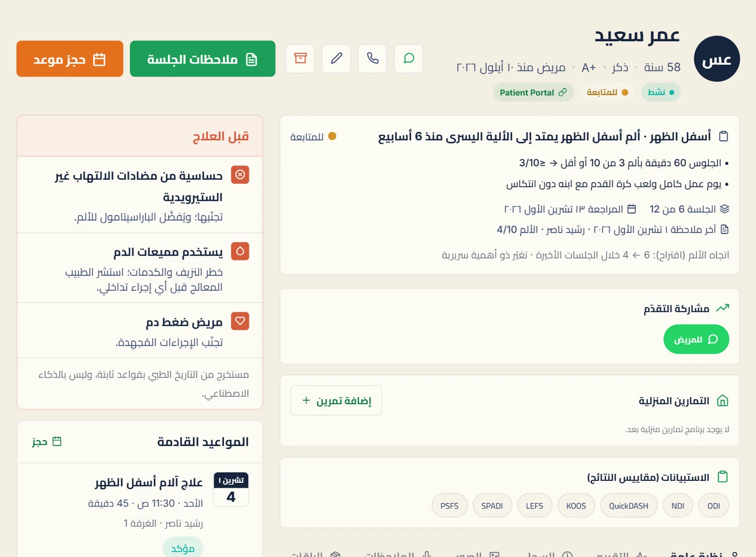Click the نشط active status badge

661,93
